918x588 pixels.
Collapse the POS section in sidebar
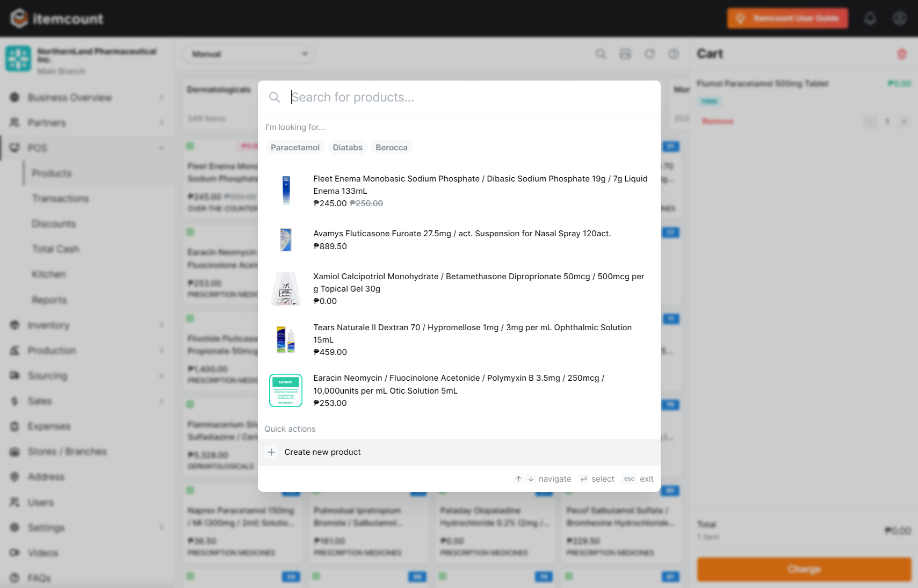click(x=87, y=148)
